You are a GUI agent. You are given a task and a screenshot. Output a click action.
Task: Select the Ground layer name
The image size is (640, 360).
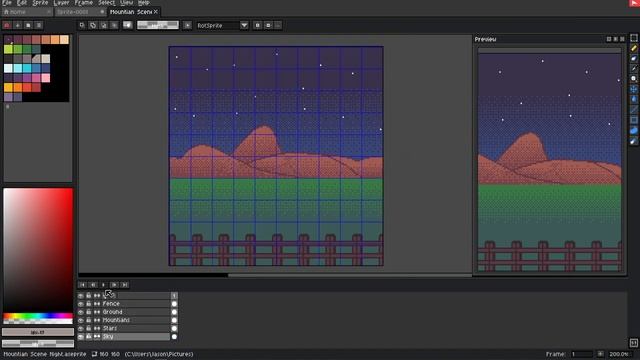click(113, 312)
